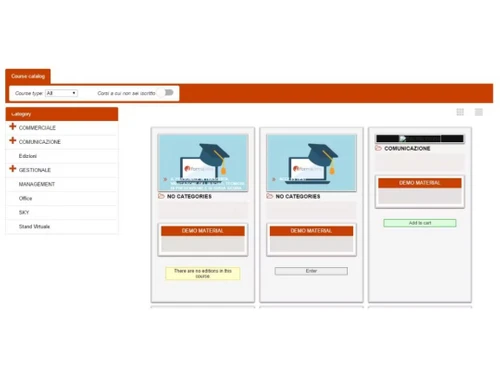Toggle 'Corsi a cui non sei iscritto' switch
The image size is (500, 375).
(x=166, y=93)
